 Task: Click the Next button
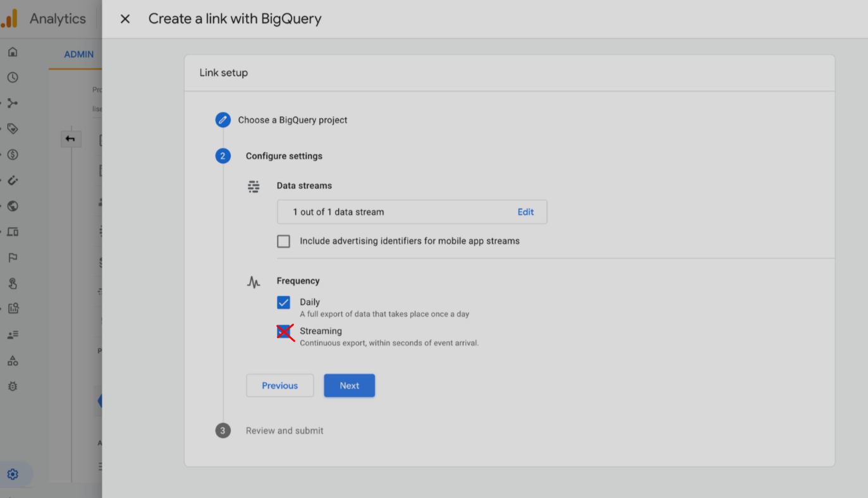349,386
